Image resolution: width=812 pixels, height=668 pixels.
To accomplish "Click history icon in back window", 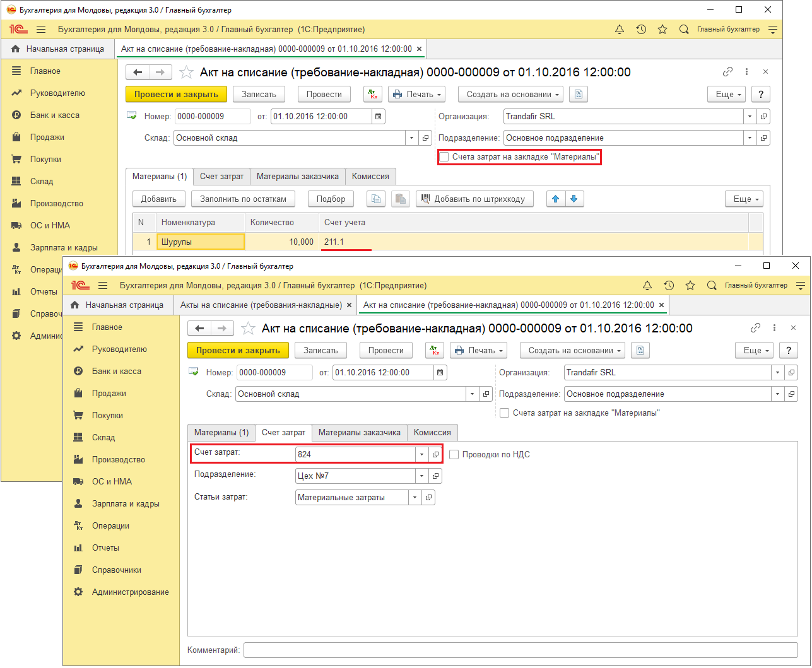I will [x=641, y=29].
